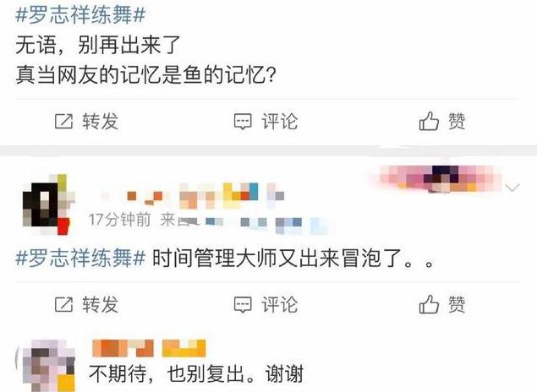Click 评论 label under second post
The width and height of the screenshot is (537, 392).
click(x=280, y=304)
